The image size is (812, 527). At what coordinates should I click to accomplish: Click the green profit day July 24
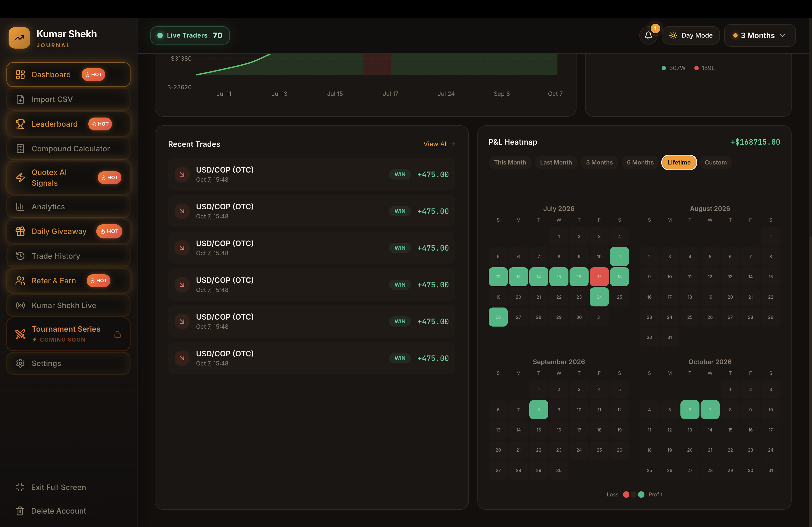599,297
